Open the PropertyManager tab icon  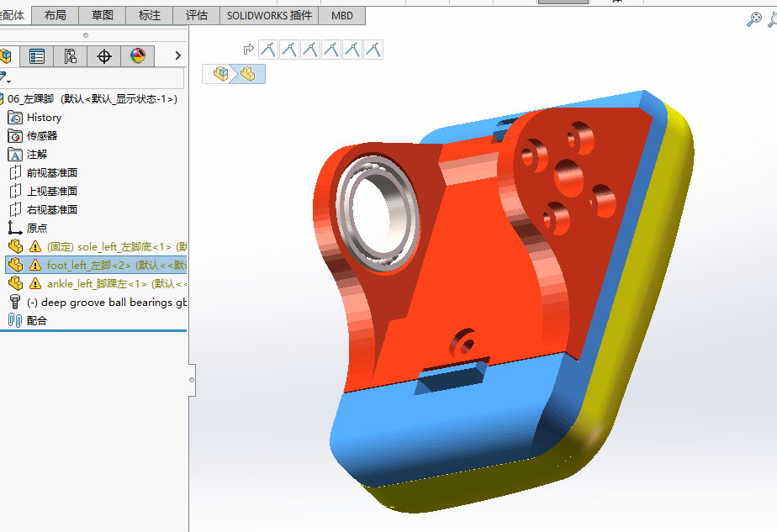click(x=37, y=56)
